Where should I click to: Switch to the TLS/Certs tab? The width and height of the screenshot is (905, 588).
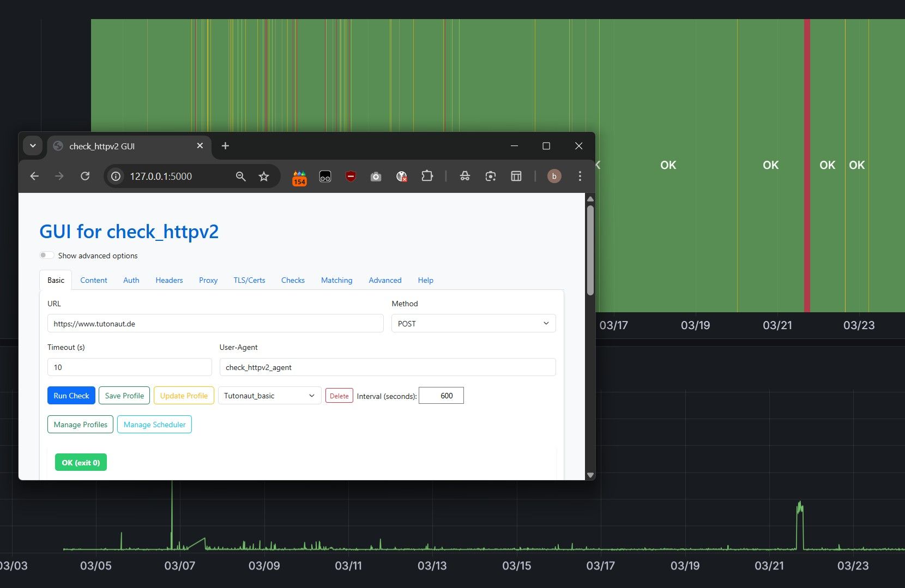pos(249,280)
